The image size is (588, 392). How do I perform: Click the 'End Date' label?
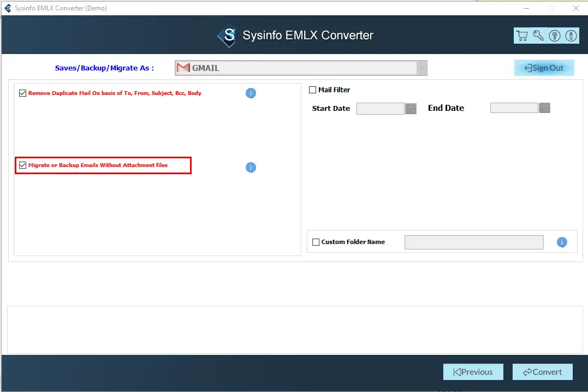pos(446,108)
